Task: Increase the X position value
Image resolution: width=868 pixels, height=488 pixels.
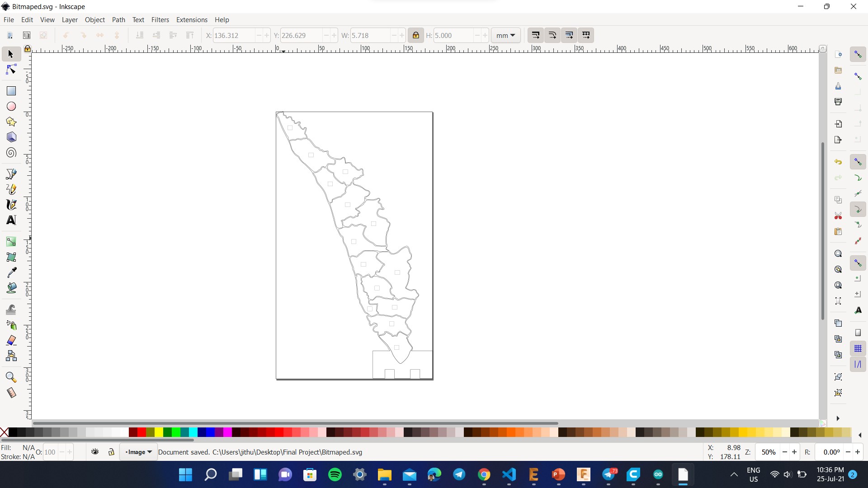Action: (x=267, y=35)
